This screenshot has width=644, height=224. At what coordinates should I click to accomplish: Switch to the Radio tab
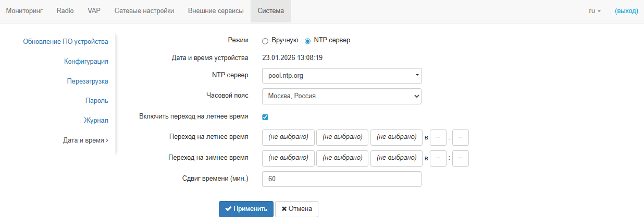point(65,11)
